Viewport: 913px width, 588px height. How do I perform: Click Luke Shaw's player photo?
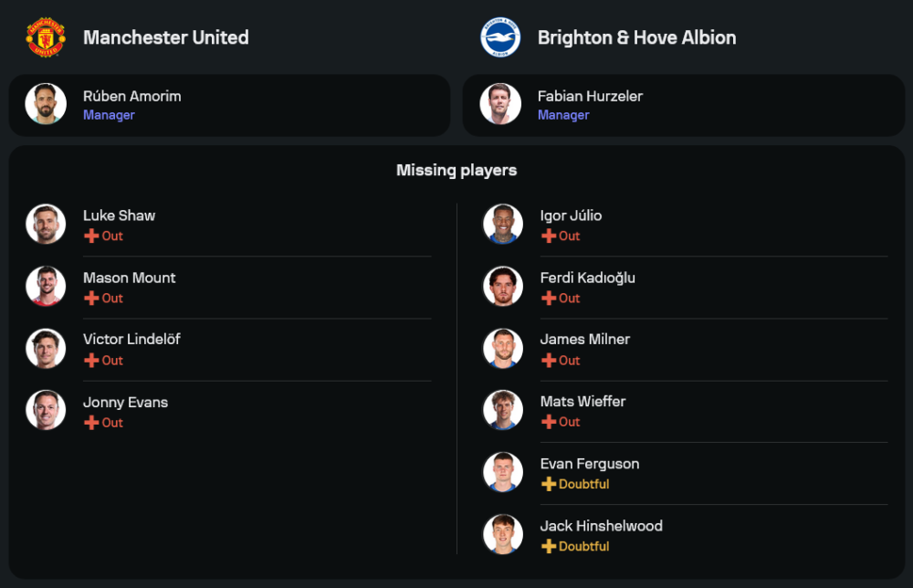[x=46, y=225]
